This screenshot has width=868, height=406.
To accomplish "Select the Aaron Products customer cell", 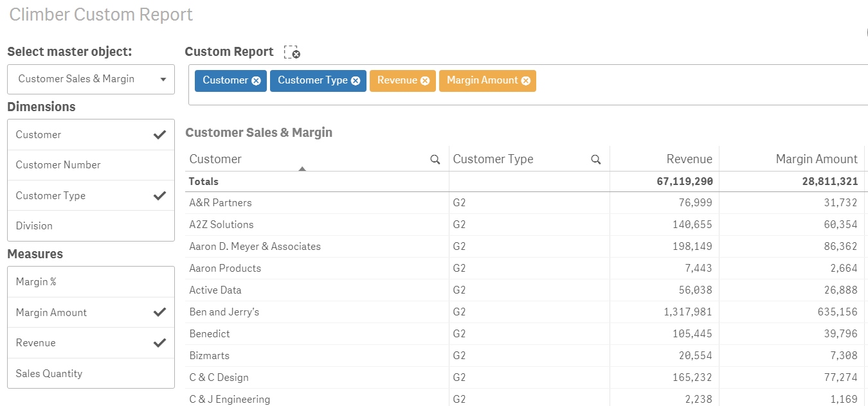I will [317, 269].
